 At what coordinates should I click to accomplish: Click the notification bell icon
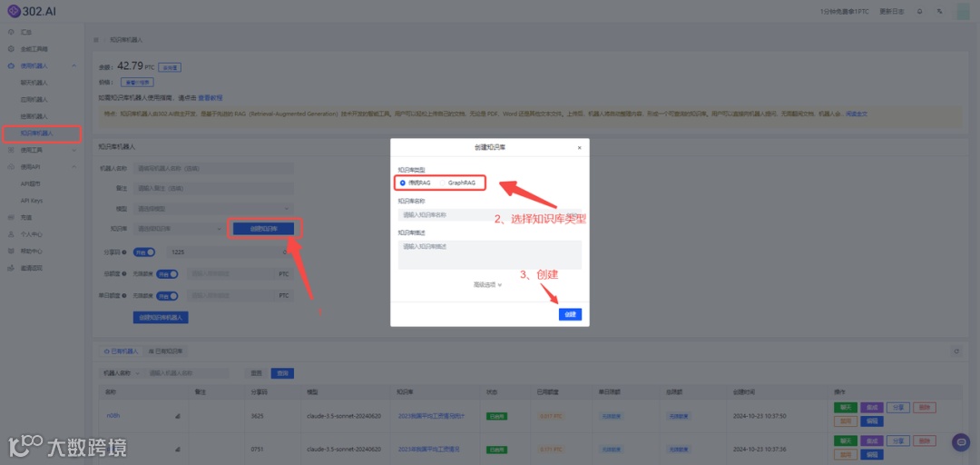[919, 11]
